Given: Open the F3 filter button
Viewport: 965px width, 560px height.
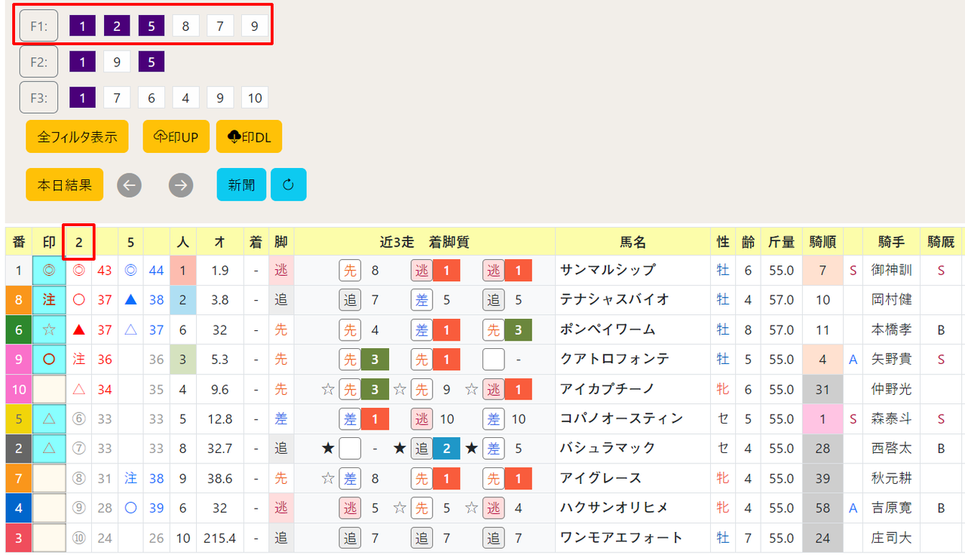Looking at the screenshot, I should point(39,97).
